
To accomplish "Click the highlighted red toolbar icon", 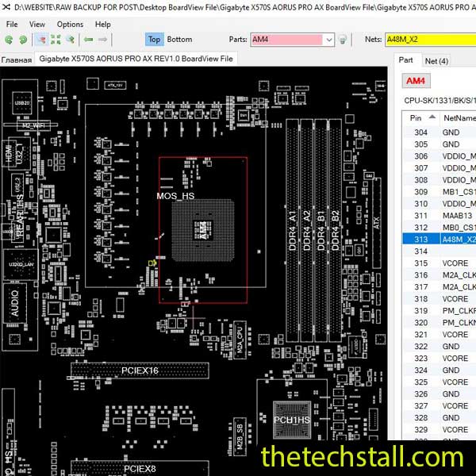I will (40, 39).
